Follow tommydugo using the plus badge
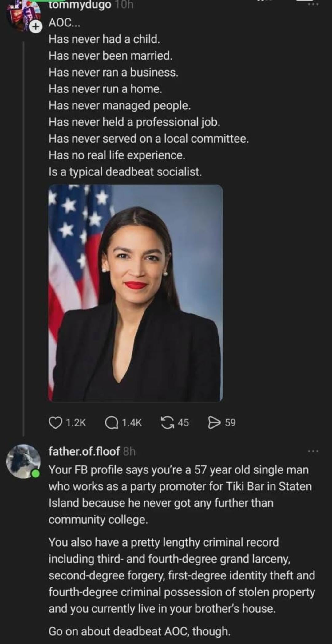 (x=36, y=27)
